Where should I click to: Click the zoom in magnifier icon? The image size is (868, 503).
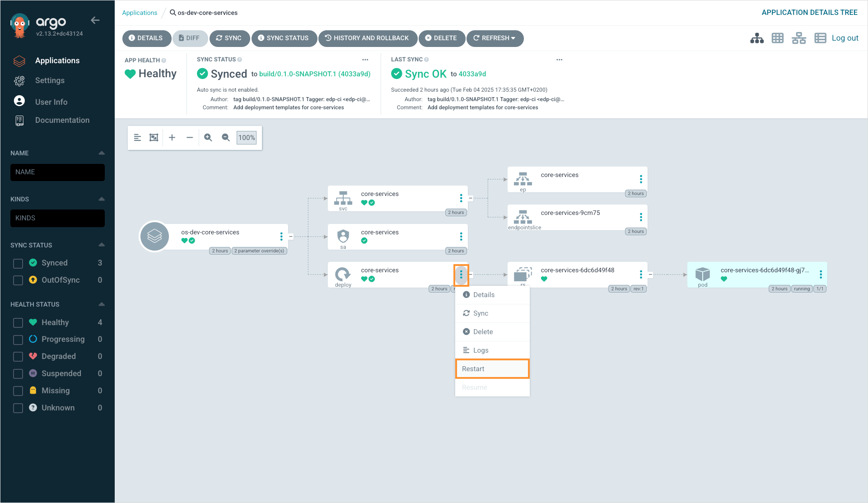coord(208,138)
